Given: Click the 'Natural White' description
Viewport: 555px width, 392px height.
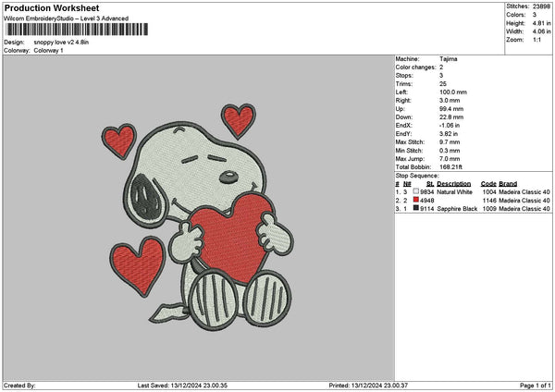Looking at the screenshot, I should click(454, 192).
